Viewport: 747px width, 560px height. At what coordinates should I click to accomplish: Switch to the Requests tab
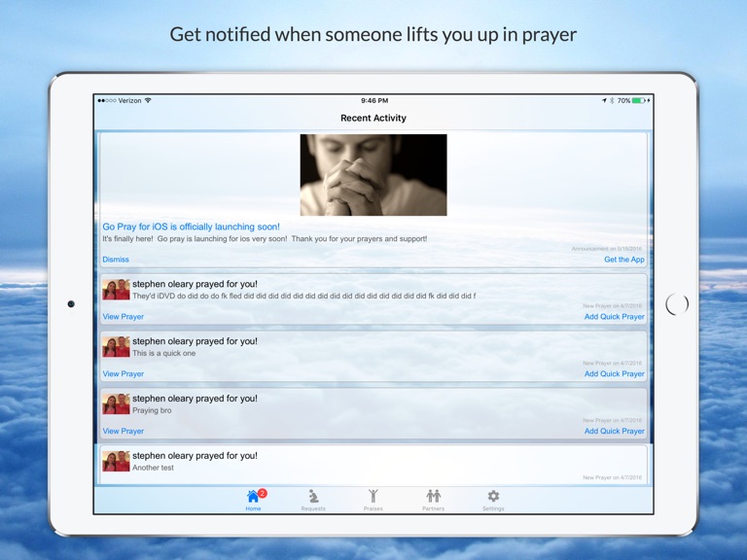[x=313, y=500]
